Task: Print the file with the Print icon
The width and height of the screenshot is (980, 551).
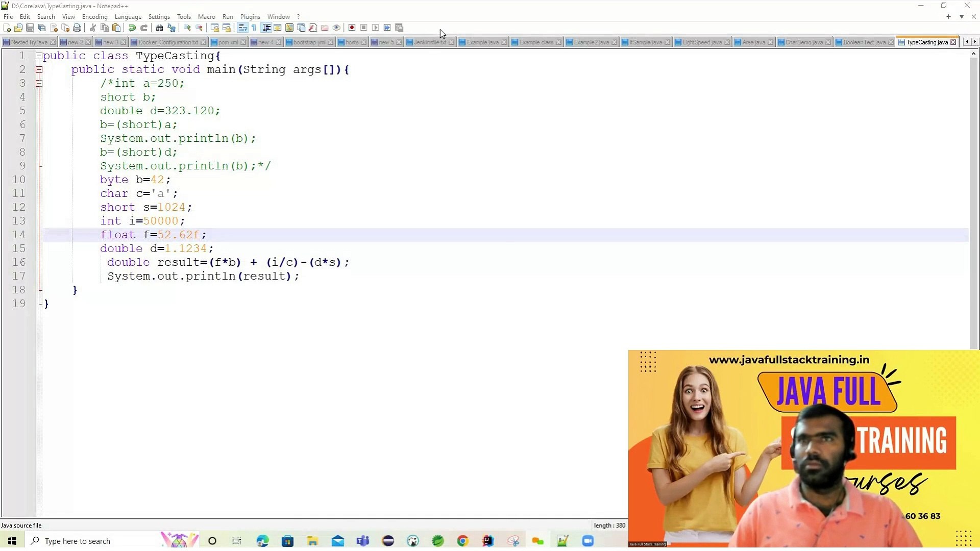Action: [77, 28]
